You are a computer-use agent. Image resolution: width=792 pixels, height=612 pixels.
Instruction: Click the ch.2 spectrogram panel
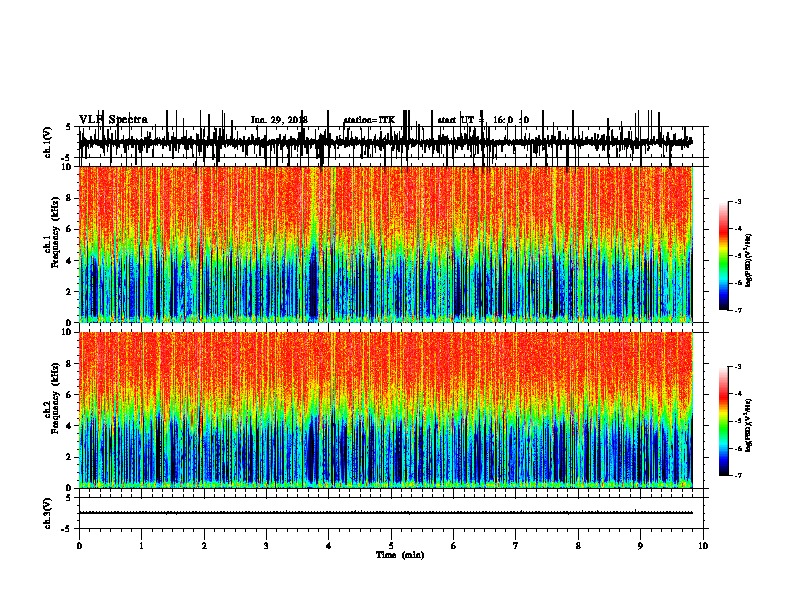point(386,410)
